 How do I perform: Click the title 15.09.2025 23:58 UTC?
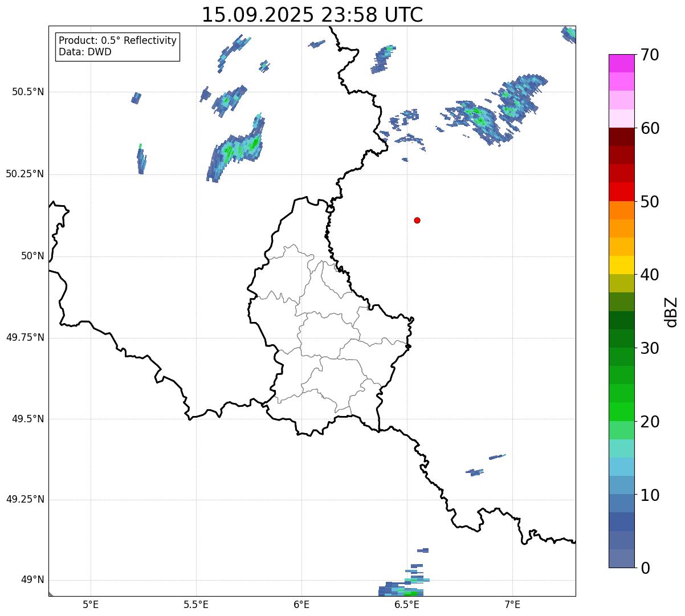pos(312,15)
